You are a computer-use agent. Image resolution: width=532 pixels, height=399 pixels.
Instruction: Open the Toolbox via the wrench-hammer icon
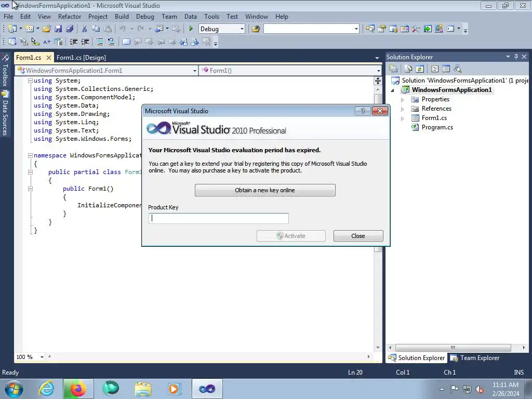[416, 29]
